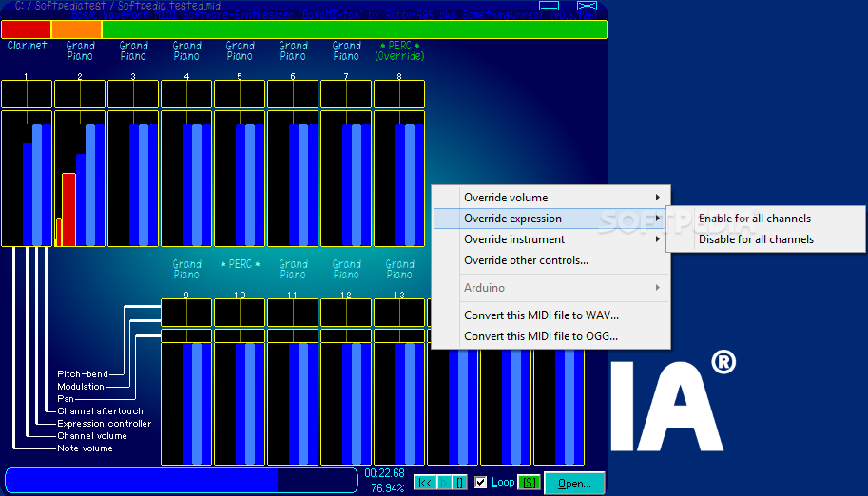Click the playback progress bar

(182, 480)
